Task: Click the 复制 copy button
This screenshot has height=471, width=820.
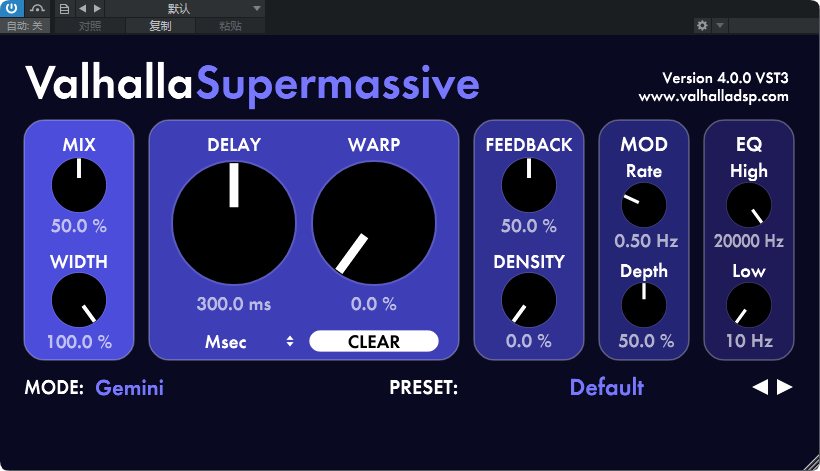Action: pos(160,26)
